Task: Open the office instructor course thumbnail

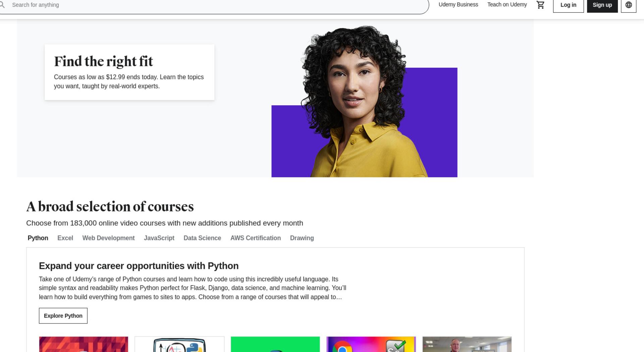Action: (467, 344)
